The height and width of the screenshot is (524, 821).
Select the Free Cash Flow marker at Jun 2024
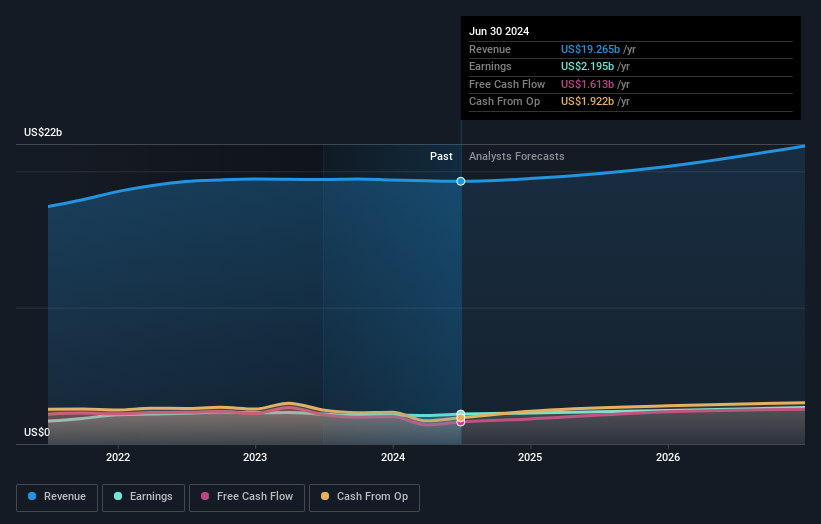point(460,422)
